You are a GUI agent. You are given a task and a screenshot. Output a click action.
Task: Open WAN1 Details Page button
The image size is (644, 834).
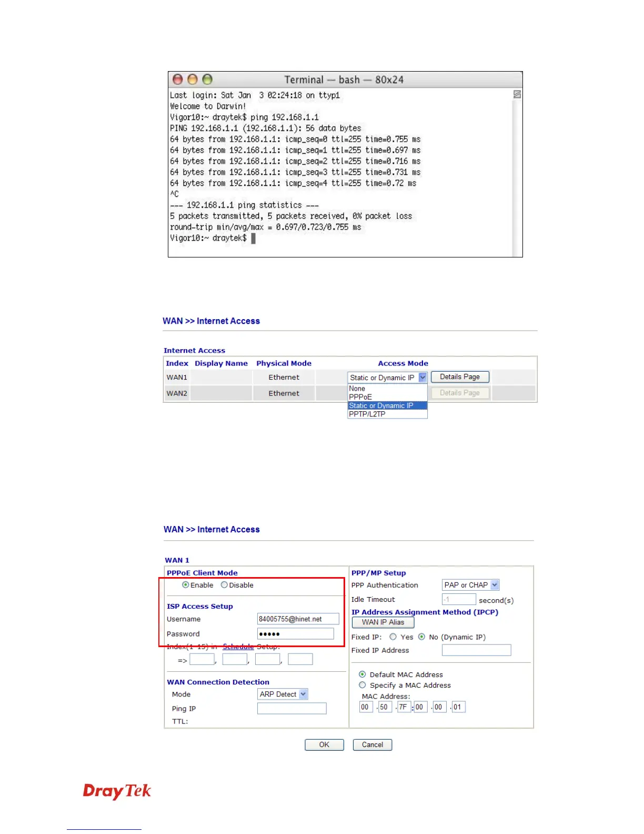click(460, 377)
